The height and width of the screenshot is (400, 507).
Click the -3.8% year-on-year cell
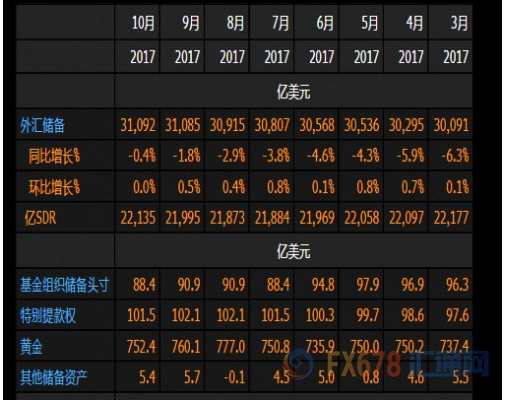pyautogui.click(x=276, y=156)
